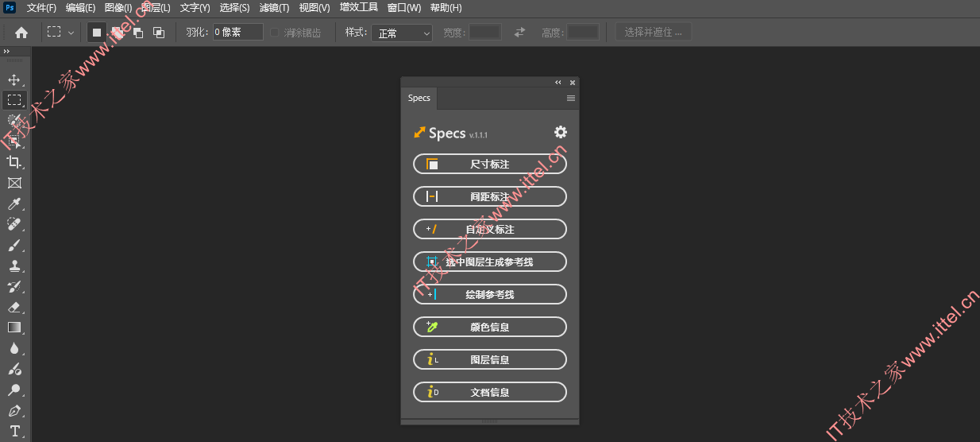Select the Object Selection tool
Viewport: 980px width, 442px height.
pos(14,142)
